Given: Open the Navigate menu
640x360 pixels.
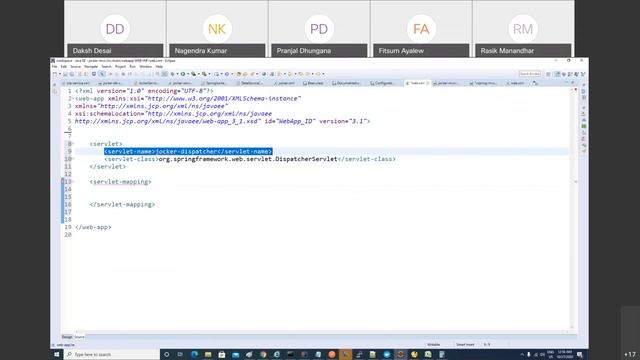Looking at the screenshot, I should pos(91,67).
